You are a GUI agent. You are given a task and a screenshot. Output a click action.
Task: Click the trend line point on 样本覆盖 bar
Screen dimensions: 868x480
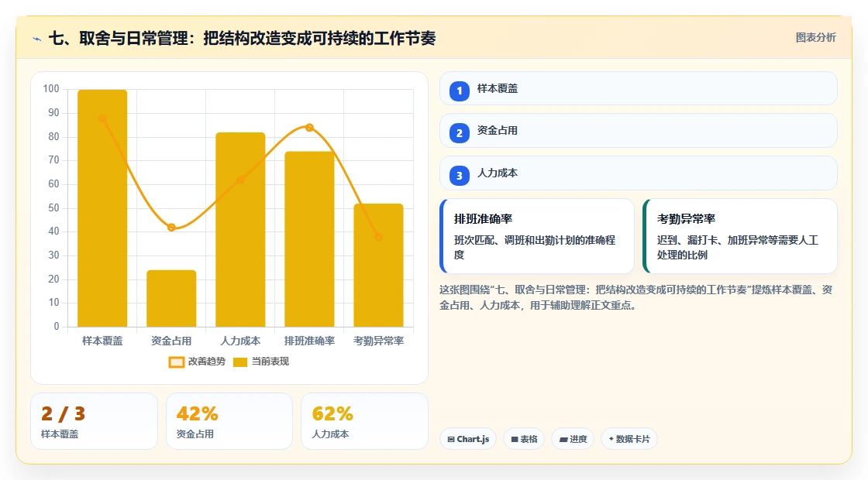(102, 118)
